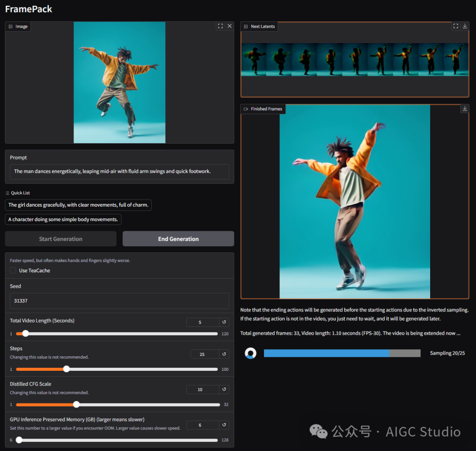Click the Distilled CFG Scale slider handle
This screenshot has width=476, height=451.
(76, 404)
